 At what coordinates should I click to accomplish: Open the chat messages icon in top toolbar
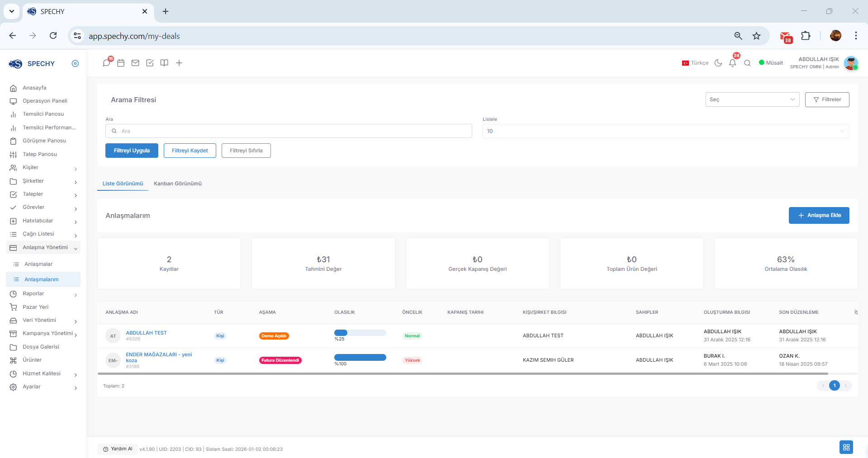click(106, 63)
